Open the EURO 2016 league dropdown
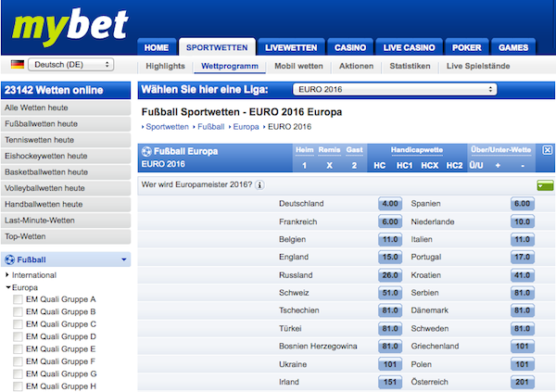556x392 pixels. 395,89
